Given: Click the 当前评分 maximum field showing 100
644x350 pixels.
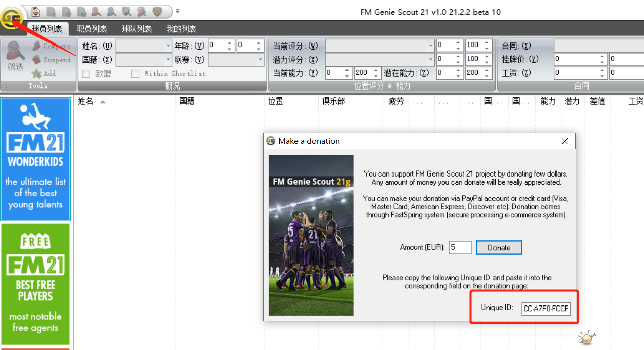Looking at the screenshot, I should 478,45.
